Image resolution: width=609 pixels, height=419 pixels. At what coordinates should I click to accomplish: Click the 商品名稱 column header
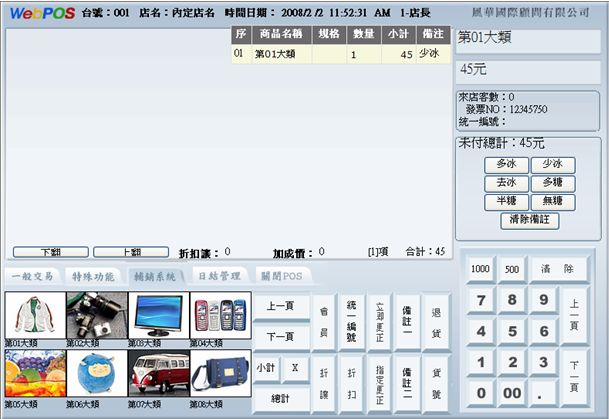(282, 35)
